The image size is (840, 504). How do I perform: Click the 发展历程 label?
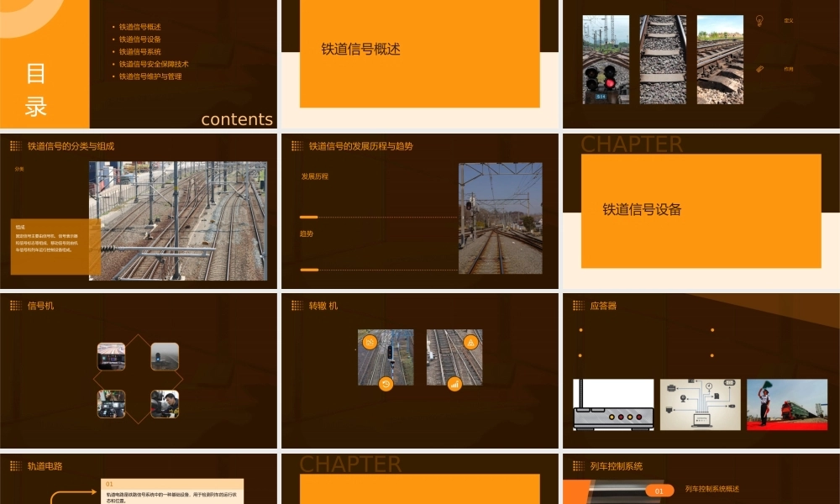pyautogui.click(x=314, y=176)
